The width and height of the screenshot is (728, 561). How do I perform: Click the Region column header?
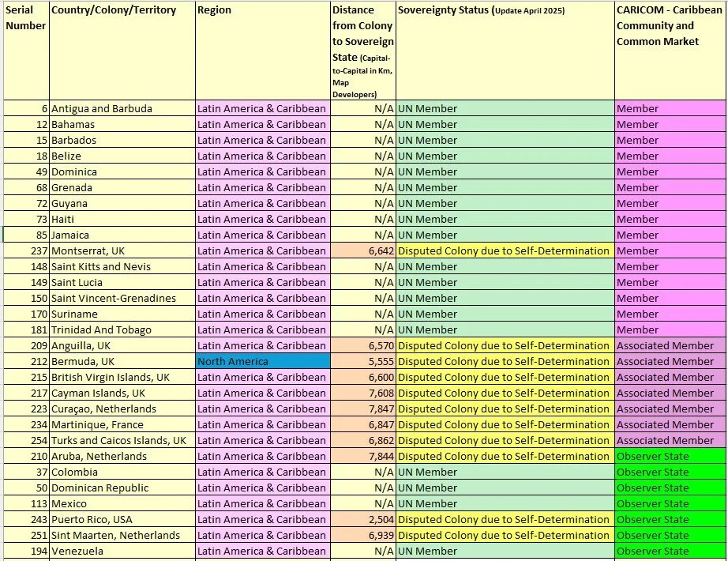263,51
